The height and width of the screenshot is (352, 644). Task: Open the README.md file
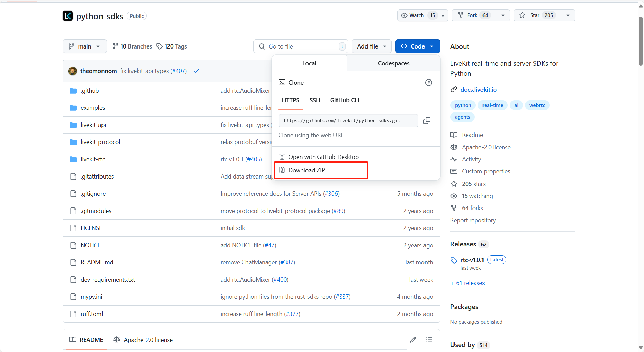(x=97, y=262)
